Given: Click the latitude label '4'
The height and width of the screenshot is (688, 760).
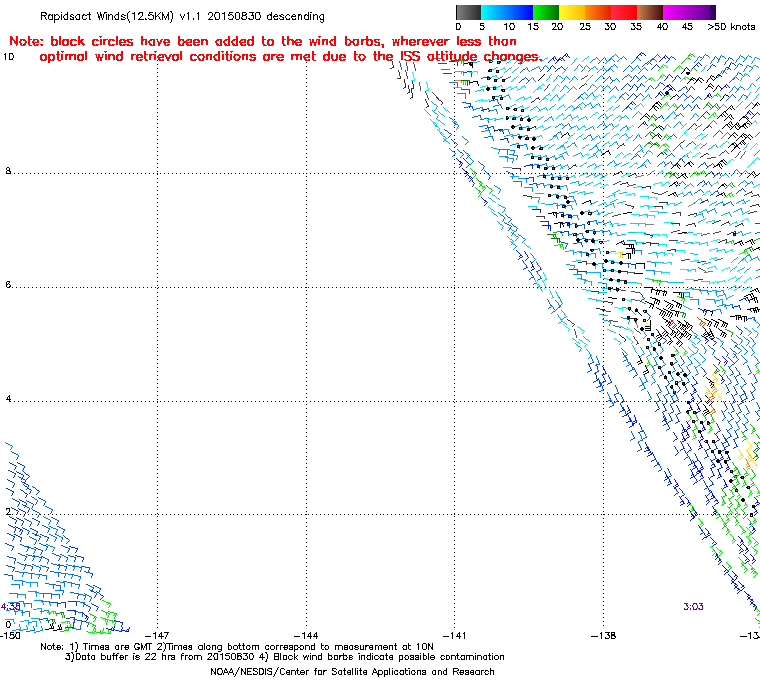Looking at the screenshot, I should click(x=8, y=399).
